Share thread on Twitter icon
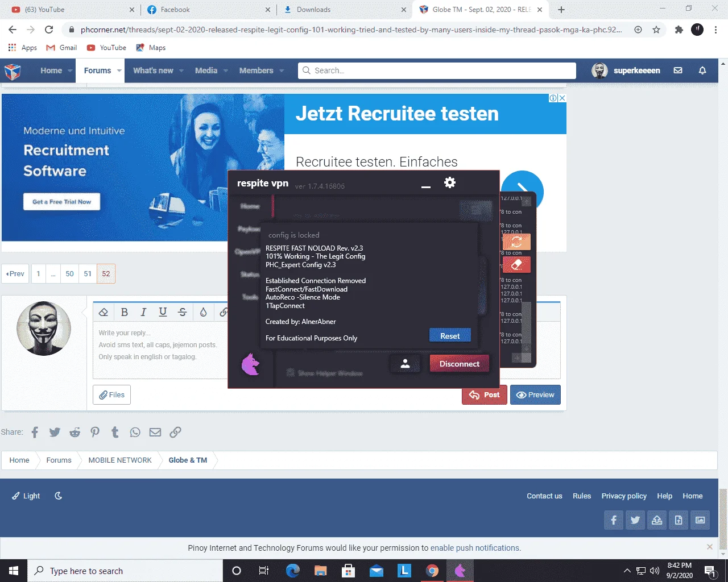 [55, 433]
